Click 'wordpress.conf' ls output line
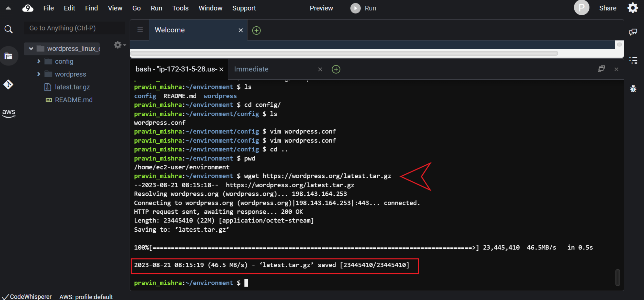Screen dimensions: 644x300 [x=160, y=123]
